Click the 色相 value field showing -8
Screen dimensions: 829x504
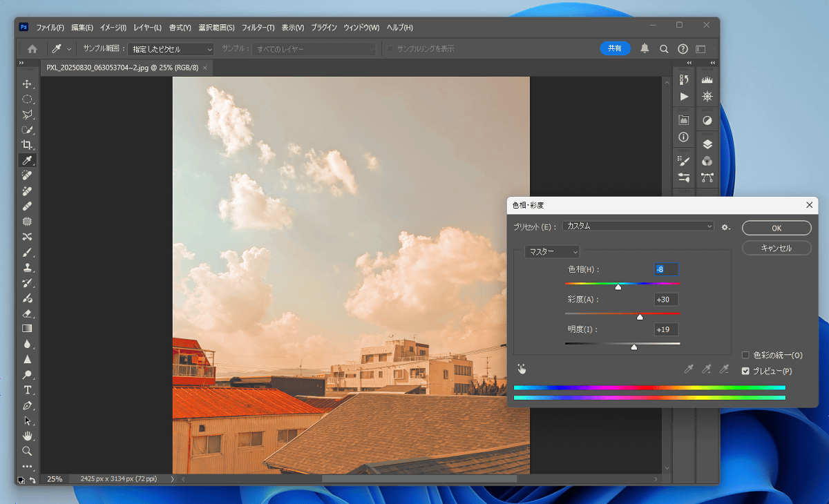click(x=667, y=269)
